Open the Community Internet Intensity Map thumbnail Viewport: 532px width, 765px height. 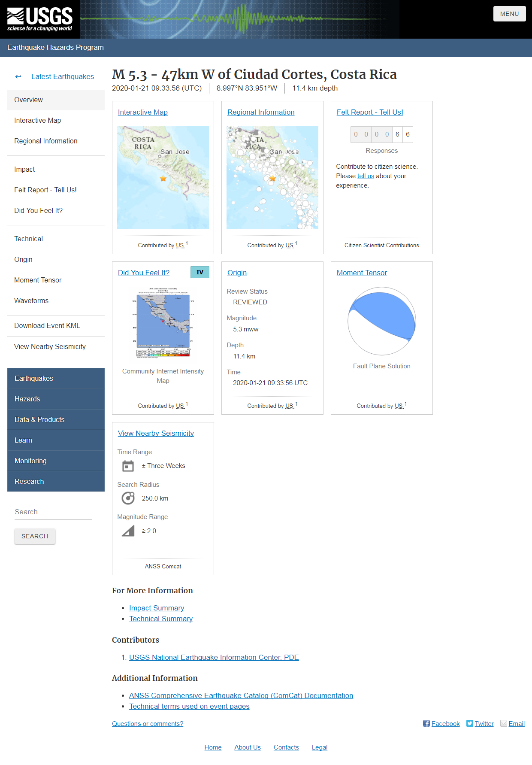[163, 323]
